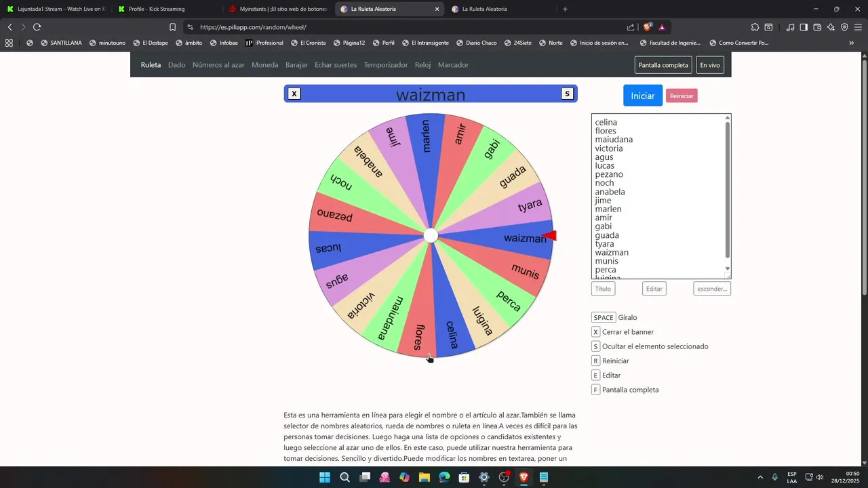This screenshot has height=488, width=868.
Task: Show hidden system tray icons
Action: tap(759, 477)
